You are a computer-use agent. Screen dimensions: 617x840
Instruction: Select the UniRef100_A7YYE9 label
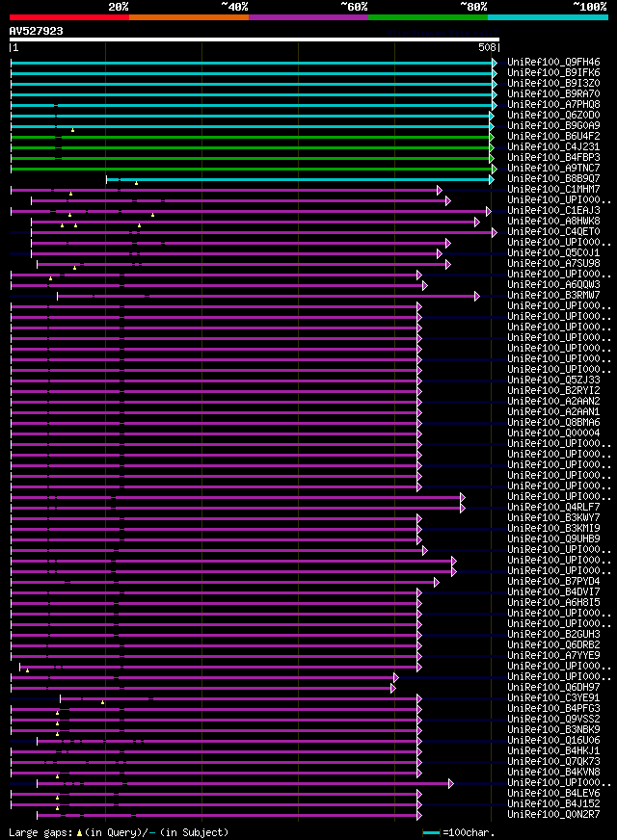pos(553,656)
